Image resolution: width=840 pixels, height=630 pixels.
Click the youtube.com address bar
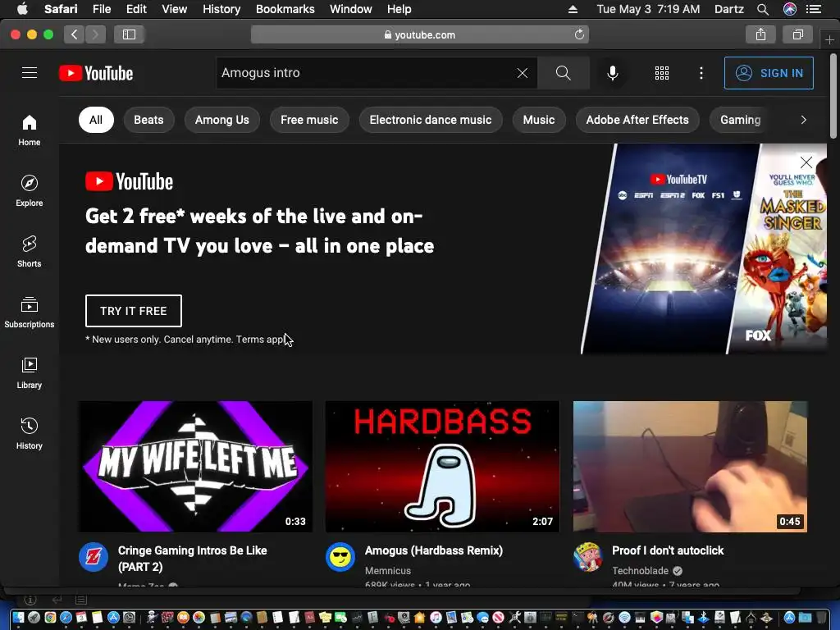click(x=419, y=34)
